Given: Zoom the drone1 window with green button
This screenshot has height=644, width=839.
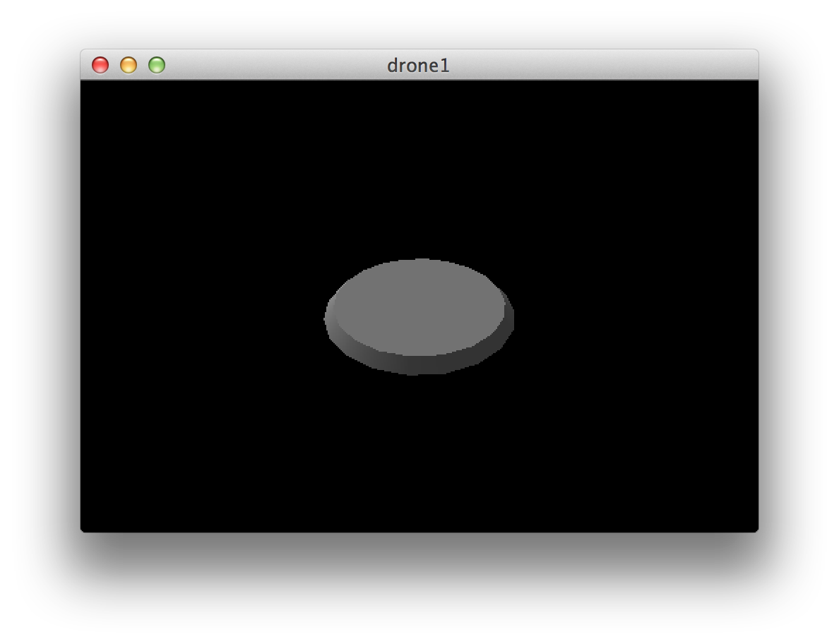Looking at the screenshot, I should click(x=157, y=66).
